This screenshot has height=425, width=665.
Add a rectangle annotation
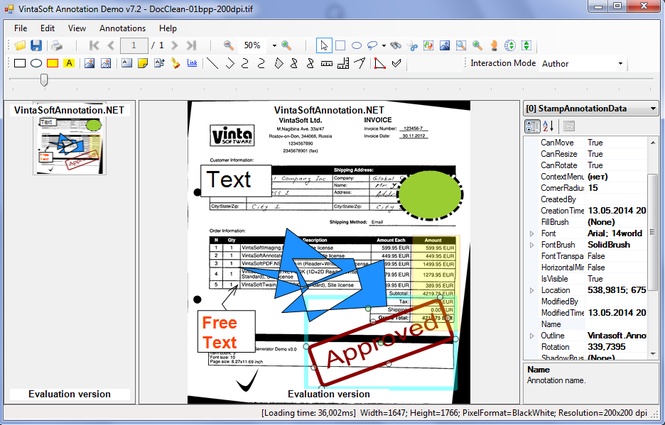pos(20,64)
